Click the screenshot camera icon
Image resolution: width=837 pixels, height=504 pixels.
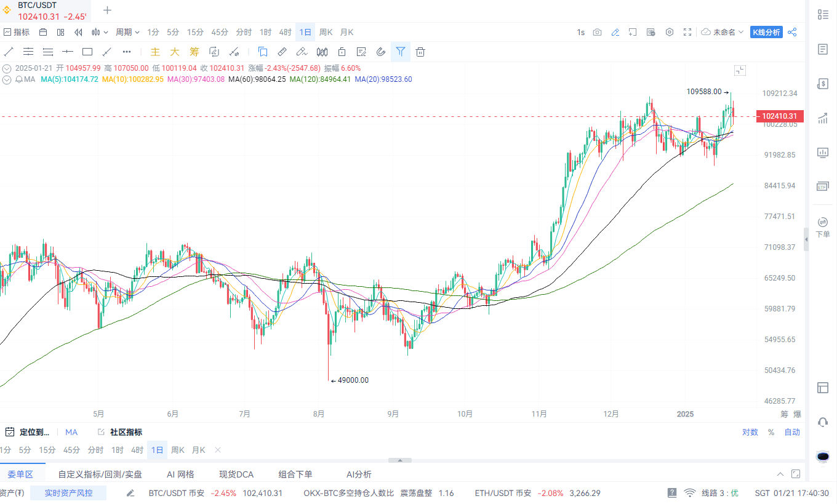[x=597, y=32]
